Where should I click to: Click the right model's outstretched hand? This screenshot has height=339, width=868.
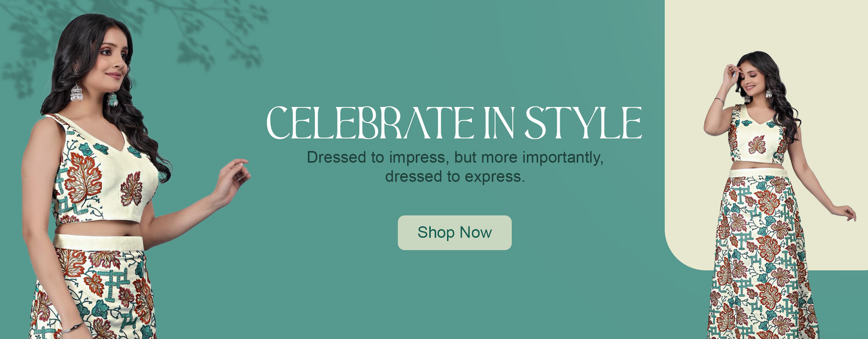pyautogui.click(x=845, y=212)
